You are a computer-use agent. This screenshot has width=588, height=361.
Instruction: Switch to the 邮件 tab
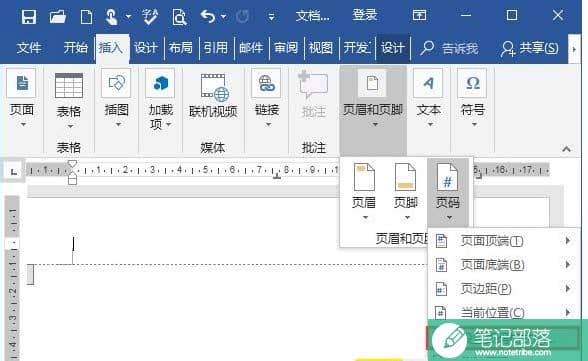pyautogui.click(x=251, y=48)
